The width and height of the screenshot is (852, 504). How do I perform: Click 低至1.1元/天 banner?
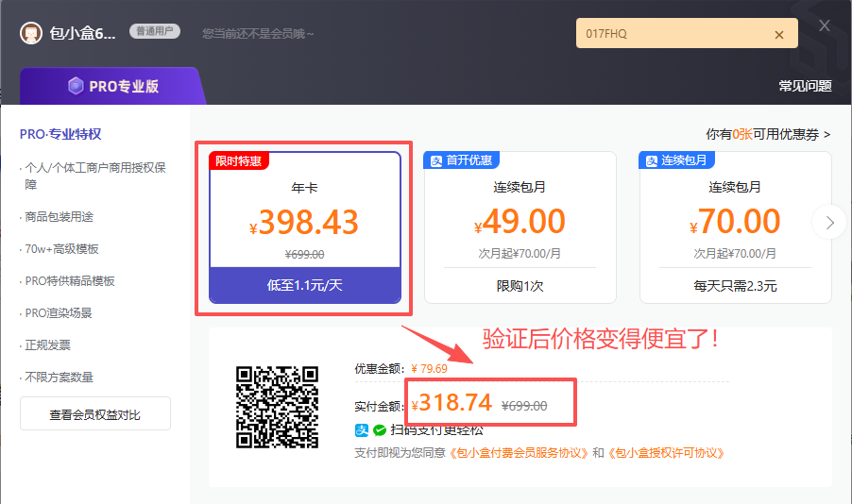305,285
